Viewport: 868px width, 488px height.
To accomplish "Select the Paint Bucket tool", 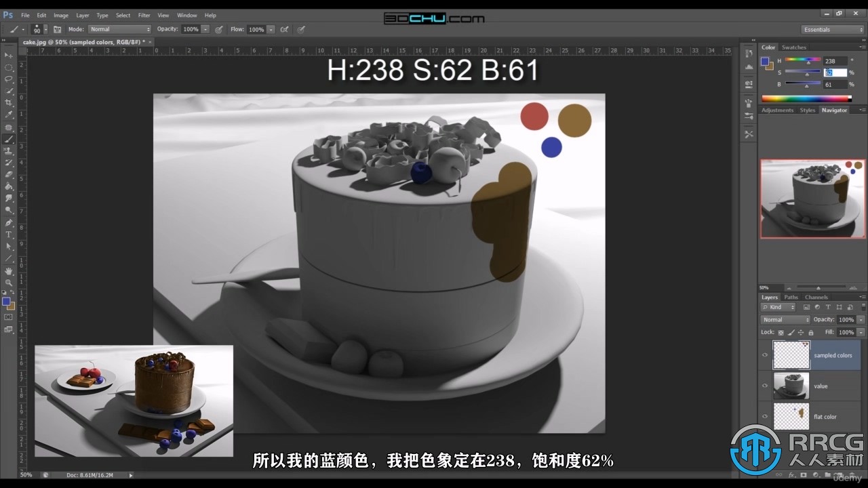I will click(x=9, y=186).
